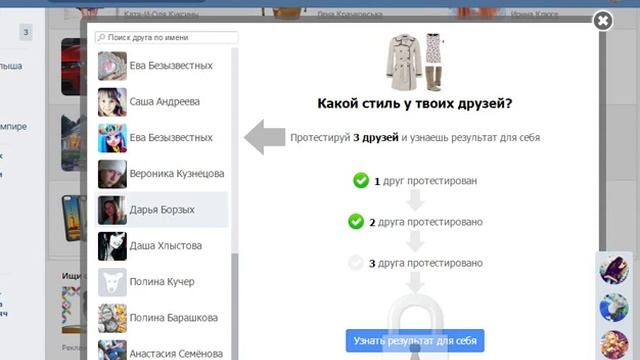Open Вероника Кузнецова avatar photo

point(112,174)
